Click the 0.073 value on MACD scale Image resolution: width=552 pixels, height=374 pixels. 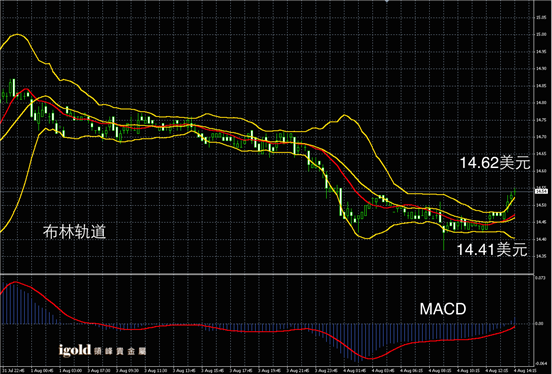[x=540, y=278]
